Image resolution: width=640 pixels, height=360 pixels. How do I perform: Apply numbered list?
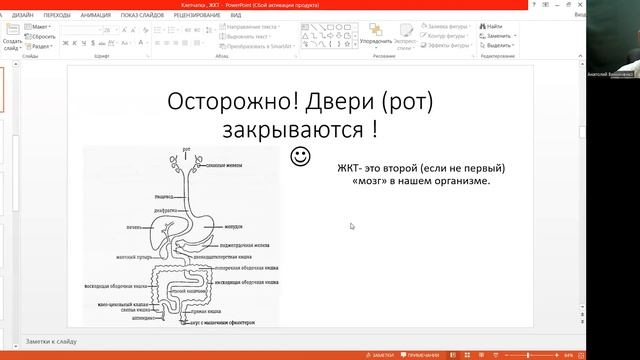pos(172,30)
